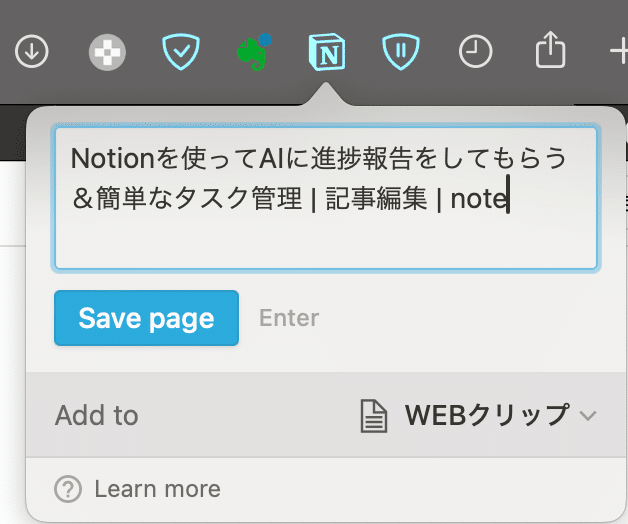
Task: Add new tab with plus icon
Action: pyautogui.click(x=619, y=51)
